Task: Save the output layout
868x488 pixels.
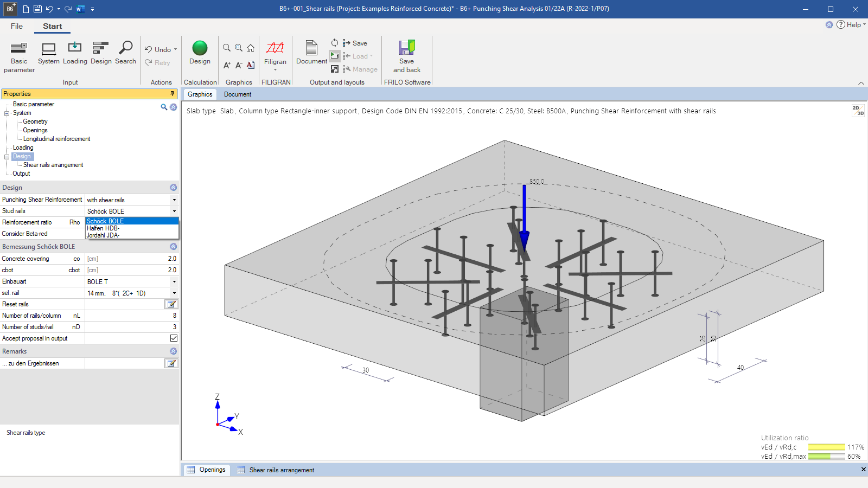Action: (x=355, y=43)
